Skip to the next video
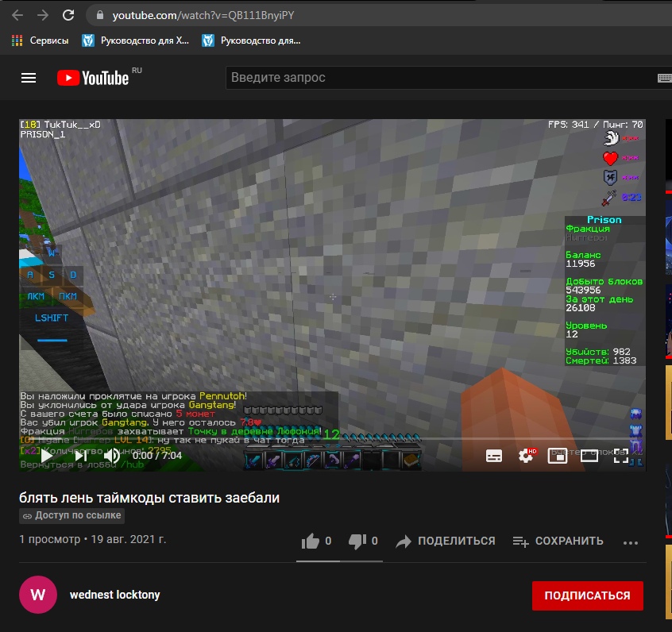The height and width of the screenshot is (632, 672). 81,456
